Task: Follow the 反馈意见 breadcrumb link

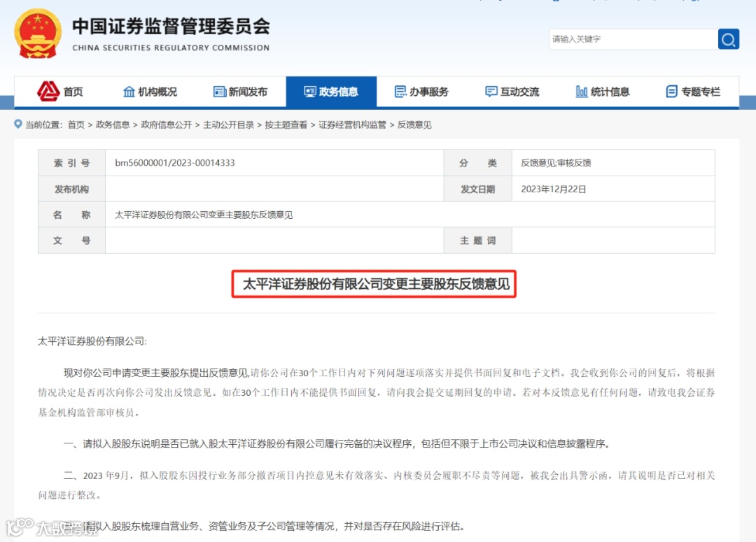Action: click(414, 124)
